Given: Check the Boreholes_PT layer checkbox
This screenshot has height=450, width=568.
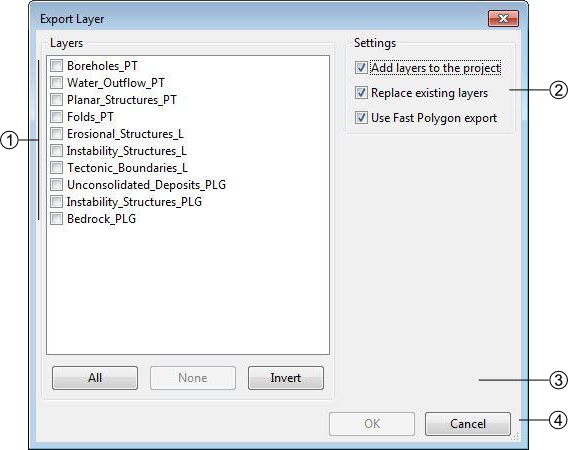Looking at the screenshot, I should pyautogui.click(x=57, y=66).
